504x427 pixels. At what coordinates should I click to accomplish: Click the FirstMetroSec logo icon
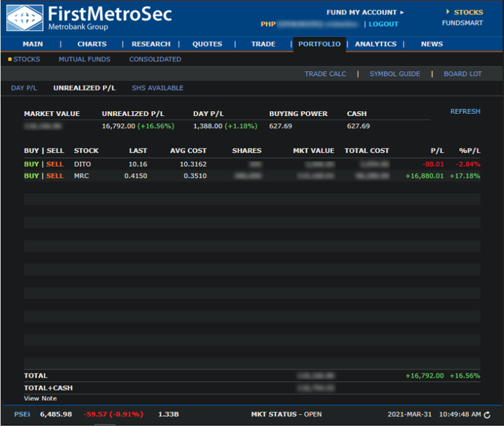[25, 18]
